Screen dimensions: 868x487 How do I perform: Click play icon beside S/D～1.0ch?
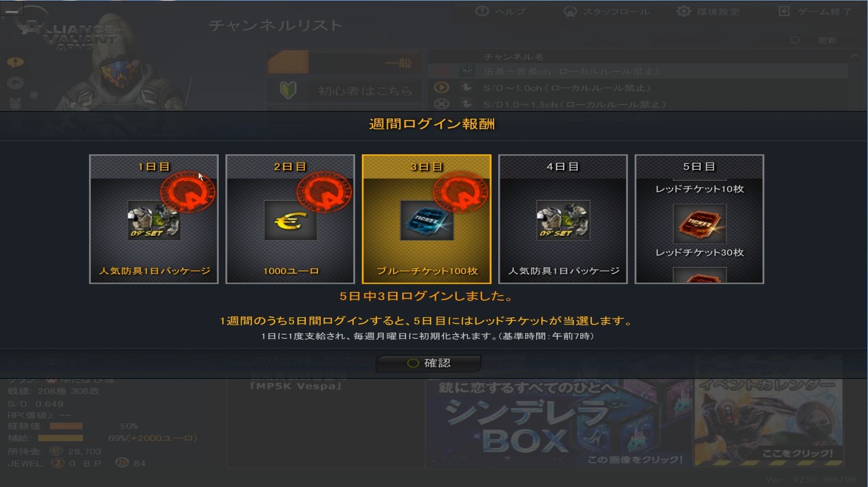pos(441,88)
